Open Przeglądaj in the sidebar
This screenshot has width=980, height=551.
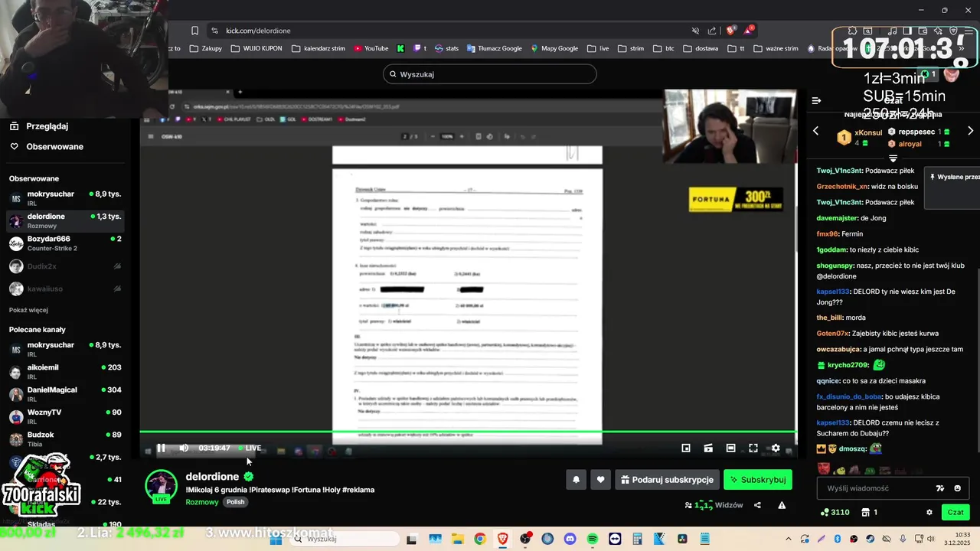coord(47,126)
